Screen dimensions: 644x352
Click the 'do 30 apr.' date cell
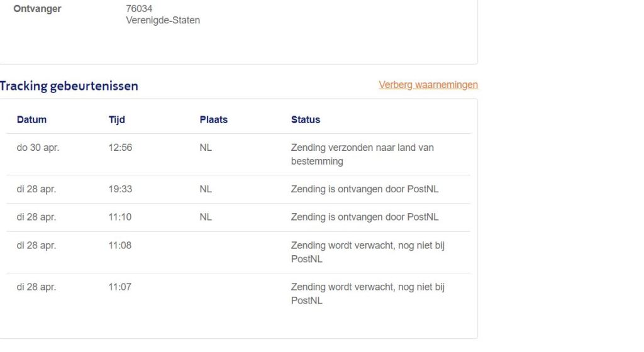[38, 148]
